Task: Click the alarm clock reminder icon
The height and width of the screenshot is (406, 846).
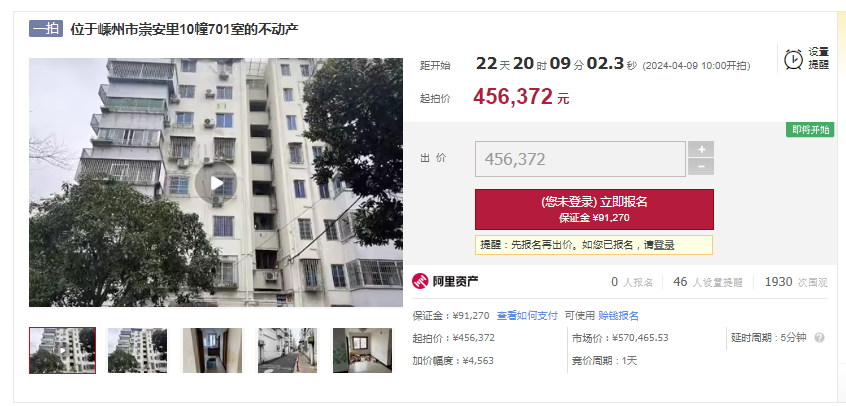Action: tap(793, 59)
